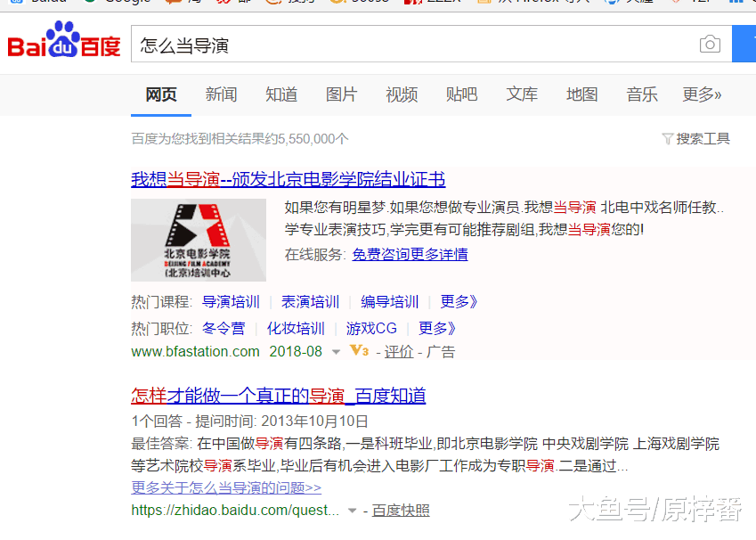Open the 贴吧 tab
Viewport: 756px width, 540px height.
[x=461, y=94]
